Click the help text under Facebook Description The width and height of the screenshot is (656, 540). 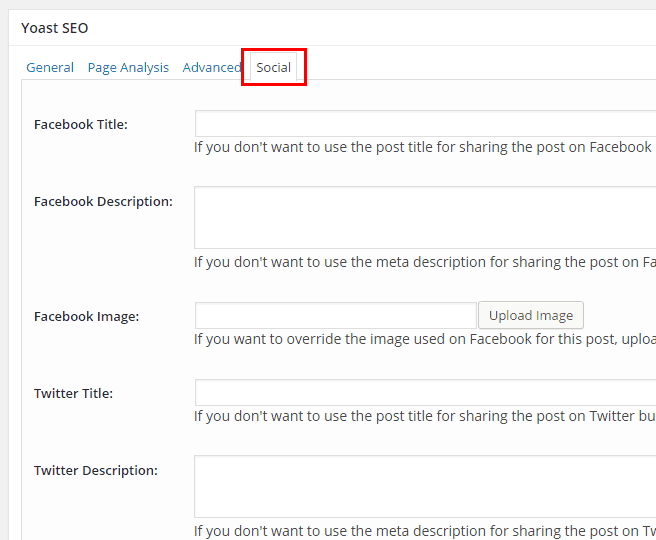tap(424, 262)
